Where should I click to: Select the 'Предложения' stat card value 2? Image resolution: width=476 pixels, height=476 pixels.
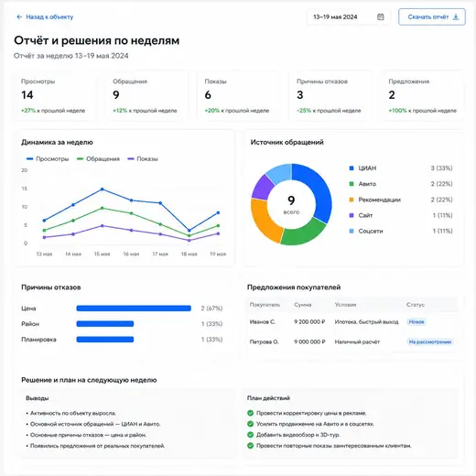(x=392, y=95)
